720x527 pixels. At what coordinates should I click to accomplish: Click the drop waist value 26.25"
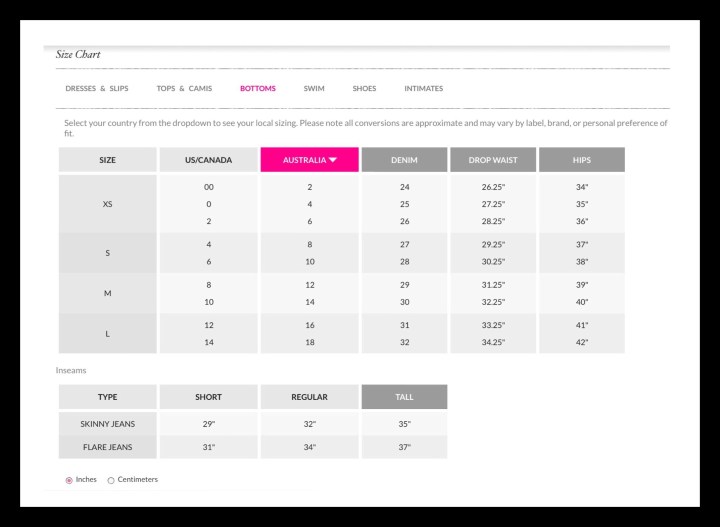[x=493, y=187]
